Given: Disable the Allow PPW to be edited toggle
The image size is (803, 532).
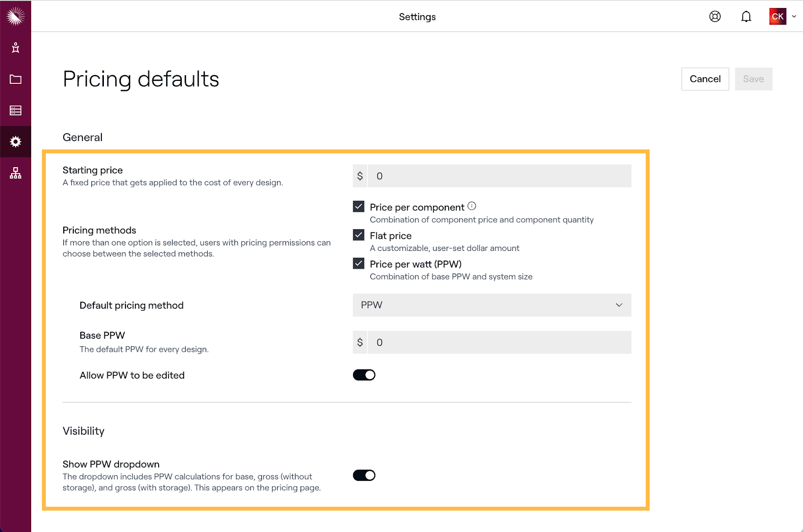Looking at the screenshot, I should pyautogui.click(x=364, y=375).
